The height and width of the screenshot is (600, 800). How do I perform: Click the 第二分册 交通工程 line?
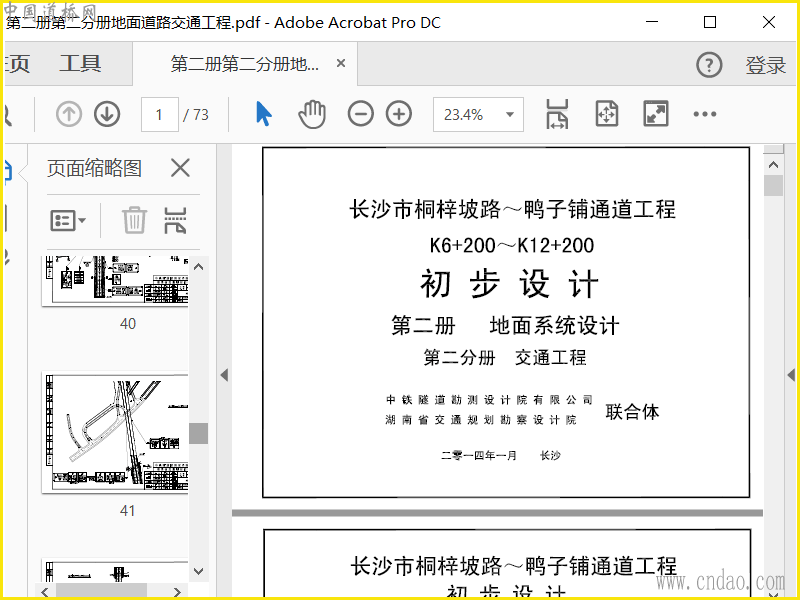[505, 358]
